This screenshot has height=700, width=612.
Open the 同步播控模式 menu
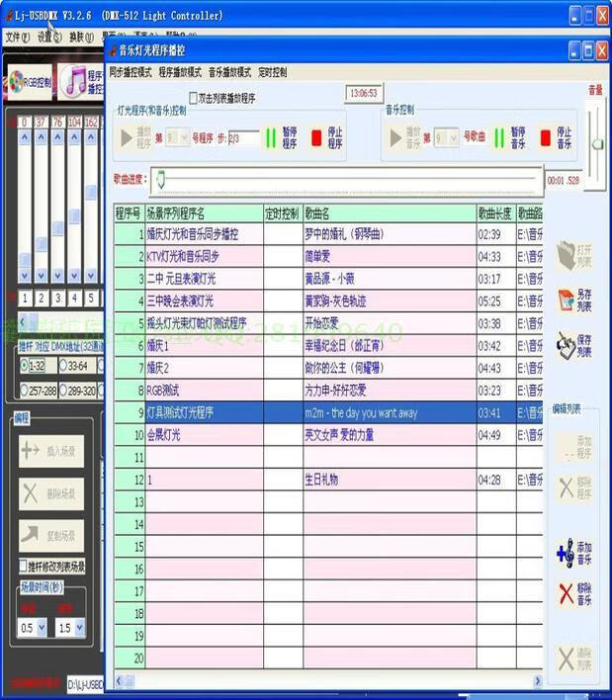(130, 72)
